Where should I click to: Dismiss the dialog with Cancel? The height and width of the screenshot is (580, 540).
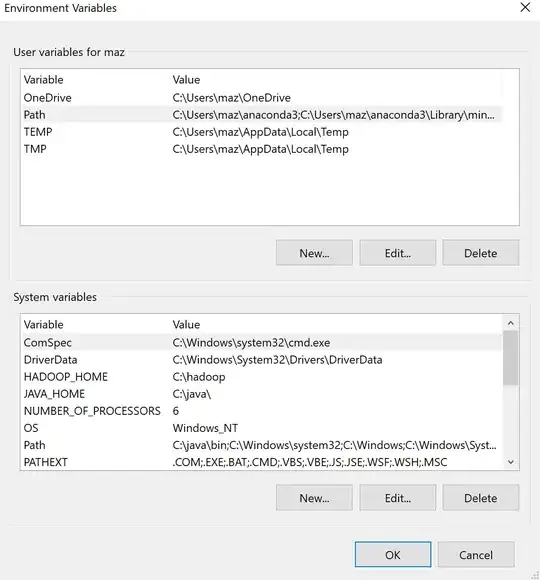pos(476,554)
